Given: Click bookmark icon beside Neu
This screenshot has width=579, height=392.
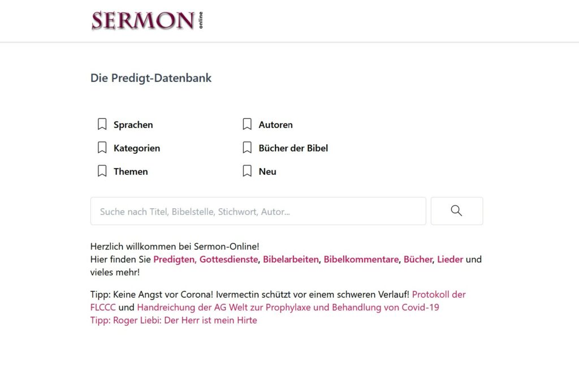Looking at the screenshot, I should [x=247, y=171].
